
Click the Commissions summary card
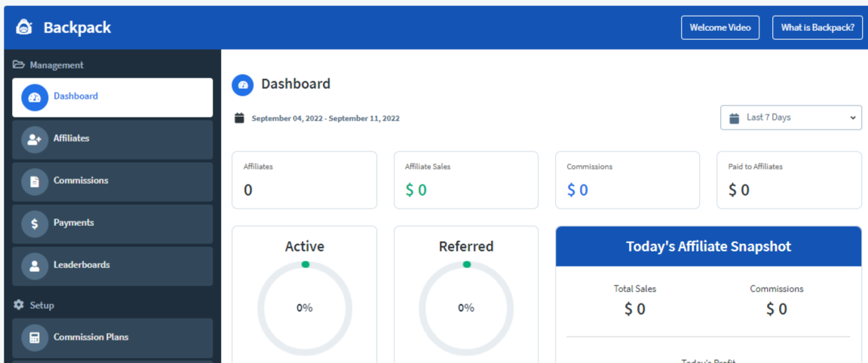click(x=627, y=180)
